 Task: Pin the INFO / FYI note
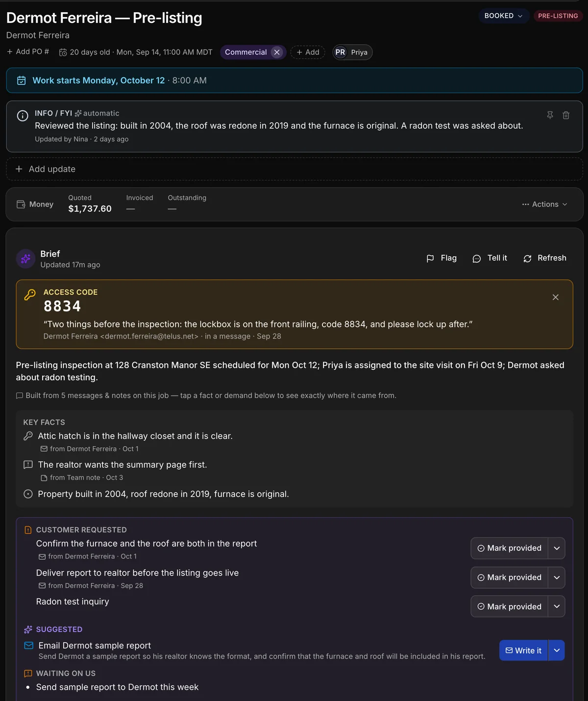tap(550, 115)
